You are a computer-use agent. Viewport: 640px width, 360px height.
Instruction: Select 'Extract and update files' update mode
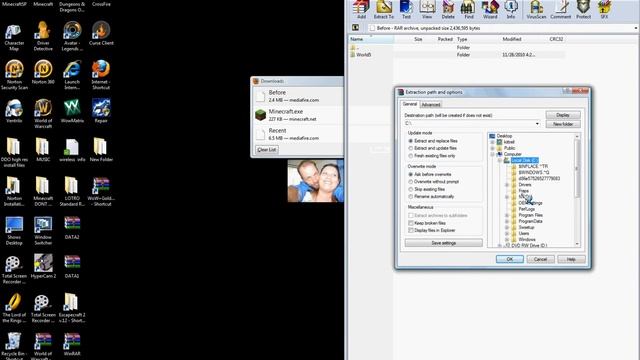(x=433, y=148)
